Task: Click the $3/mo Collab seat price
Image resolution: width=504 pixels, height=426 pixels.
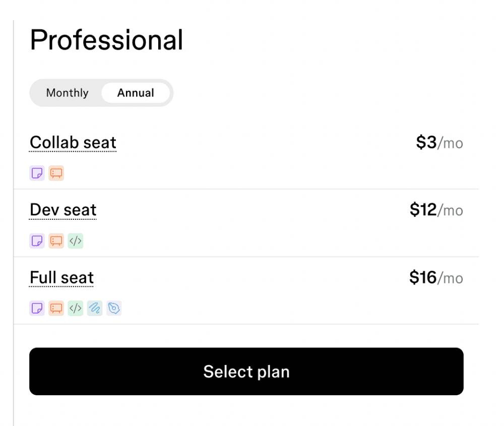Action: pos(439,143)
